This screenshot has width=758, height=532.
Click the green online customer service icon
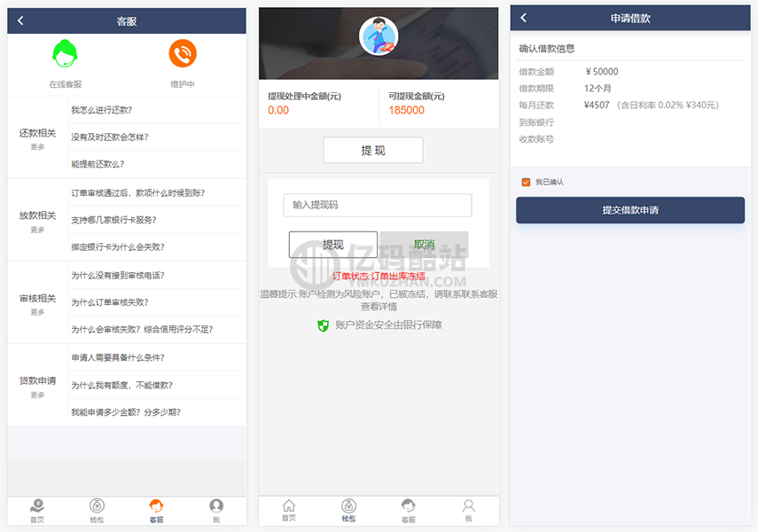pos(65,55)
